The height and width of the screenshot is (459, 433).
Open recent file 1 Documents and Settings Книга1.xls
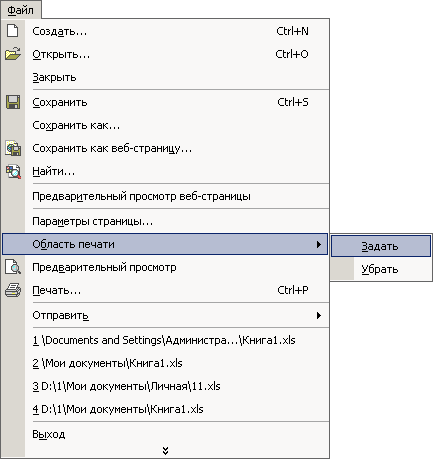(x=165, y=340)
